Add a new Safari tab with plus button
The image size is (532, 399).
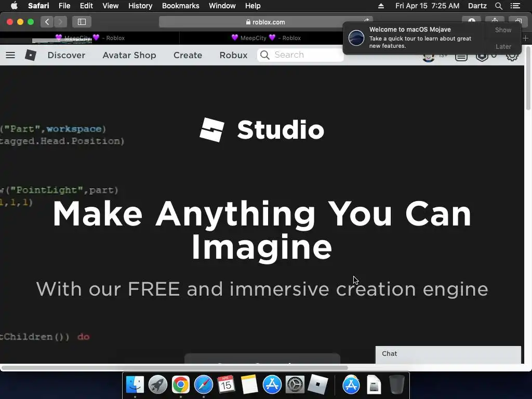tap(526, 38)
